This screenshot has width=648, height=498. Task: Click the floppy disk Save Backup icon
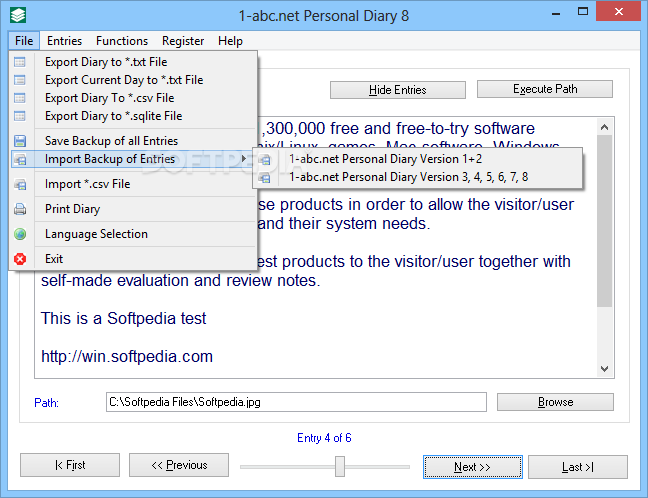(20, 141)
